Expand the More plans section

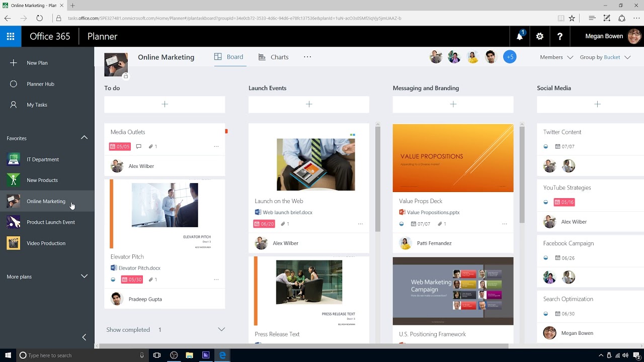click(x=84, y=277)
